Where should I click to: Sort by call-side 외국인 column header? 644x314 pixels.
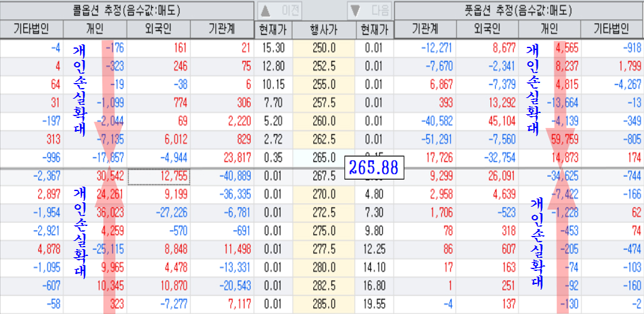tap(158, 29)
